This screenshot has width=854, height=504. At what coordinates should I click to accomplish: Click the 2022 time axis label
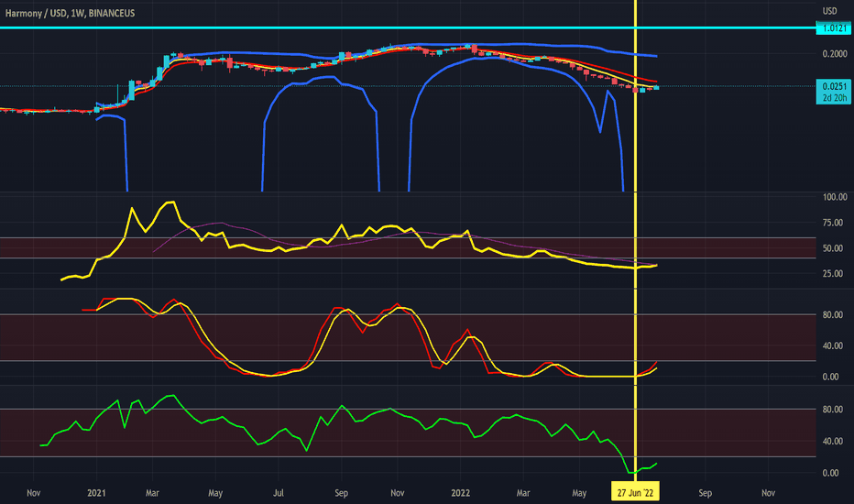(x=460, y=493)
